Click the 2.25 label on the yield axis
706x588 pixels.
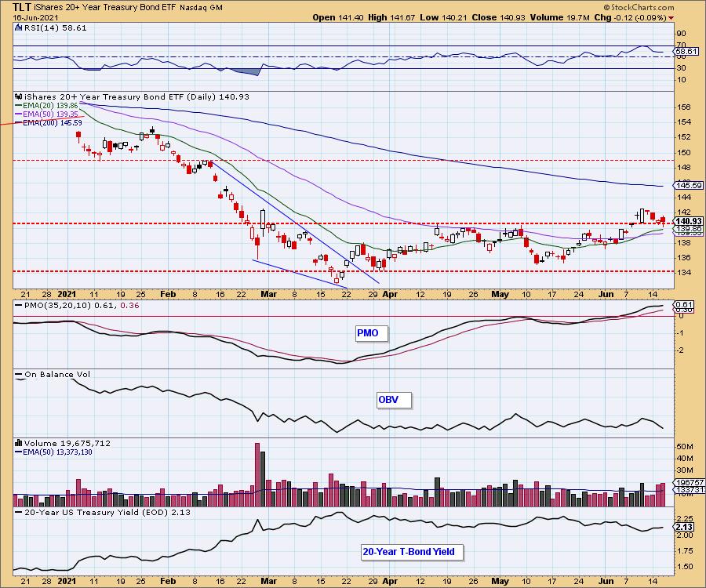[x=684, y=519]
